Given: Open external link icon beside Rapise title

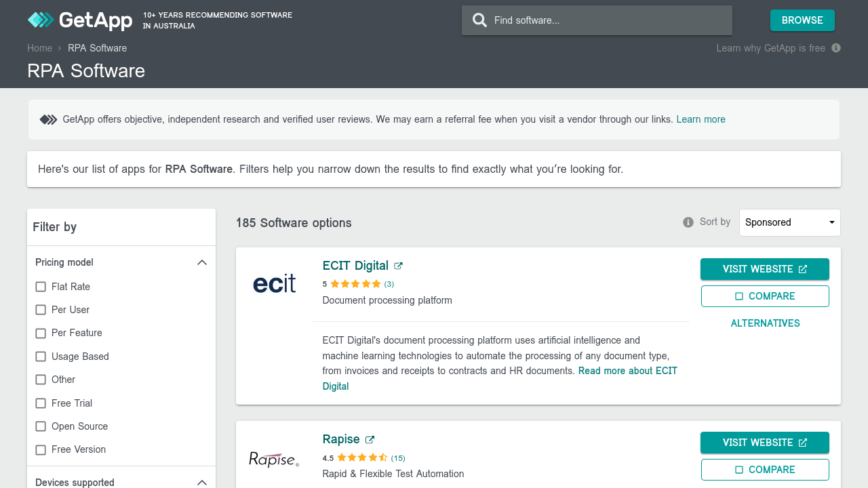Looking at the screenshot, I should click(x=370, y=439).
